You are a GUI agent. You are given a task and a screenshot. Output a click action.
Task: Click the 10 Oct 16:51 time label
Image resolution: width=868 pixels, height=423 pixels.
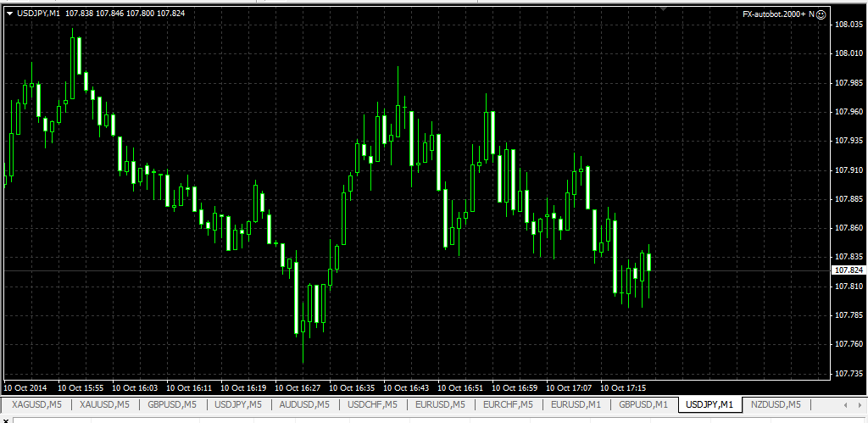(x=460, y=387)
